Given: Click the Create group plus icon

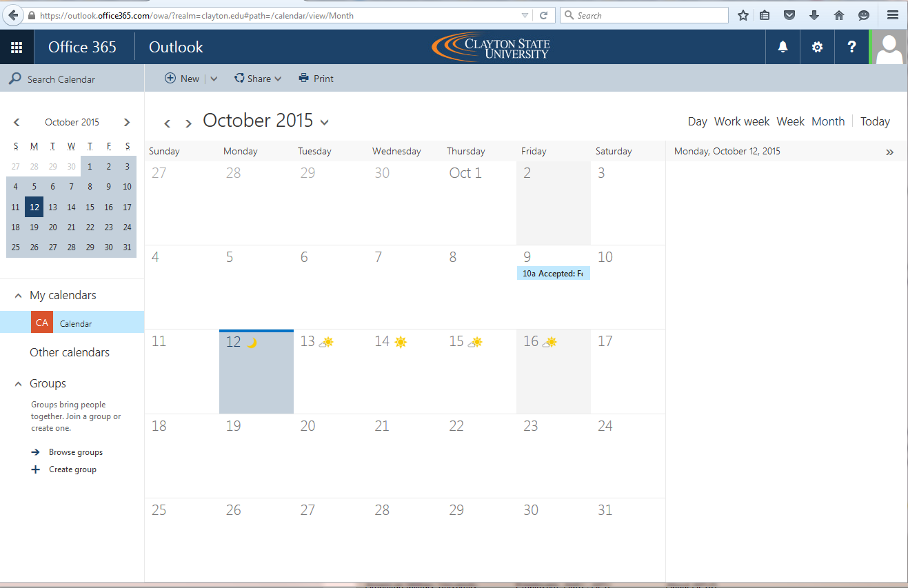Looking at the screenshot, I should point(36,469).
